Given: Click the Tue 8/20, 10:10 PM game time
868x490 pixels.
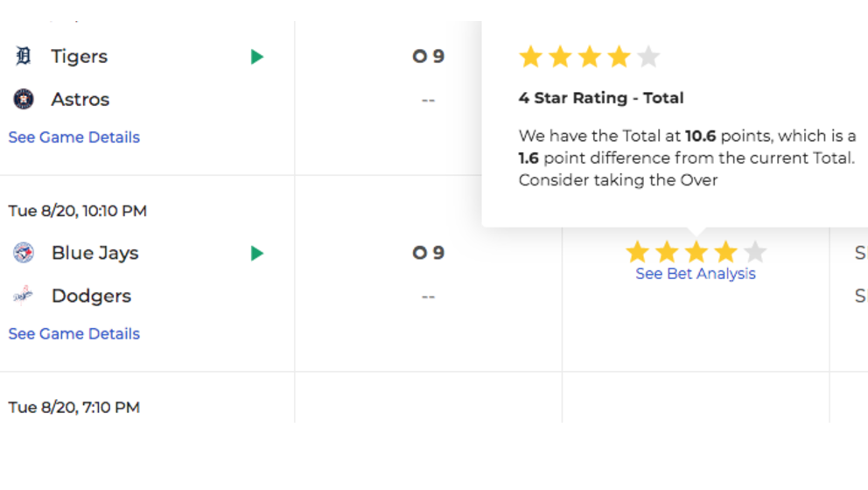Looking at the screenshot, I should click(78, 211).
